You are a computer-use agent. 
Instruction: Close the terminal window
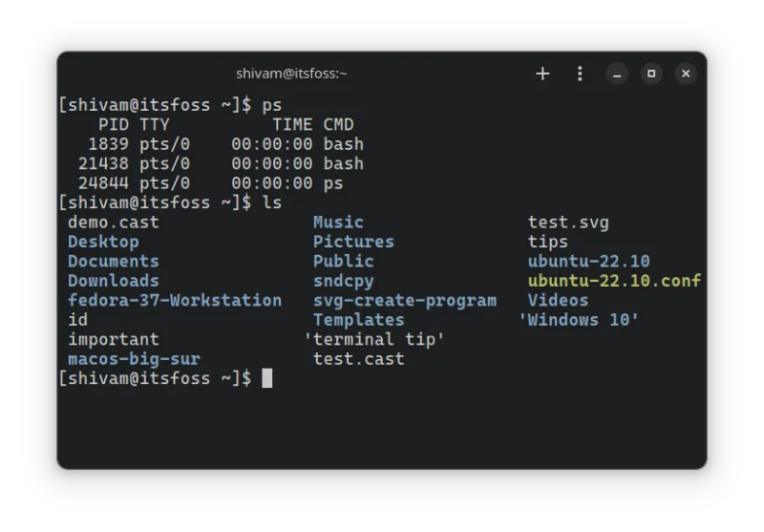[x=686, y=74]
